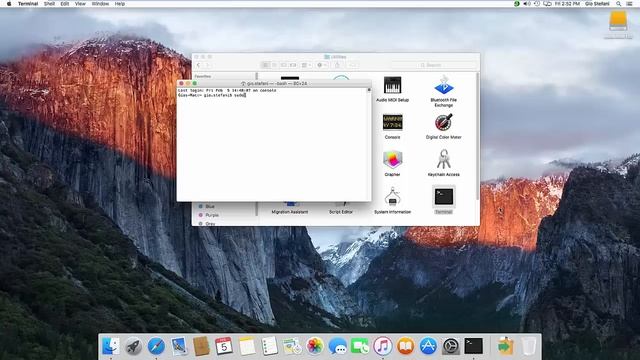Open Reminders in the Dock
The width and height of the screenshot is (640, 360).
point(269,346)
